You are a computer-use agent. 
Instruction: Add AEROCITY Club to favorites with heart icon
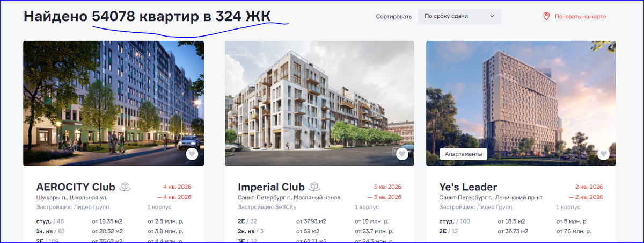[x=192, y=154]
